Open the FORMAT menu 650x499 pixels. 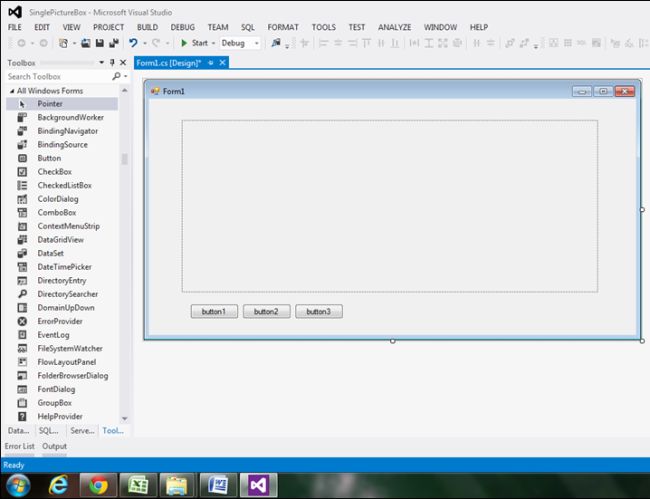point(283,27)
